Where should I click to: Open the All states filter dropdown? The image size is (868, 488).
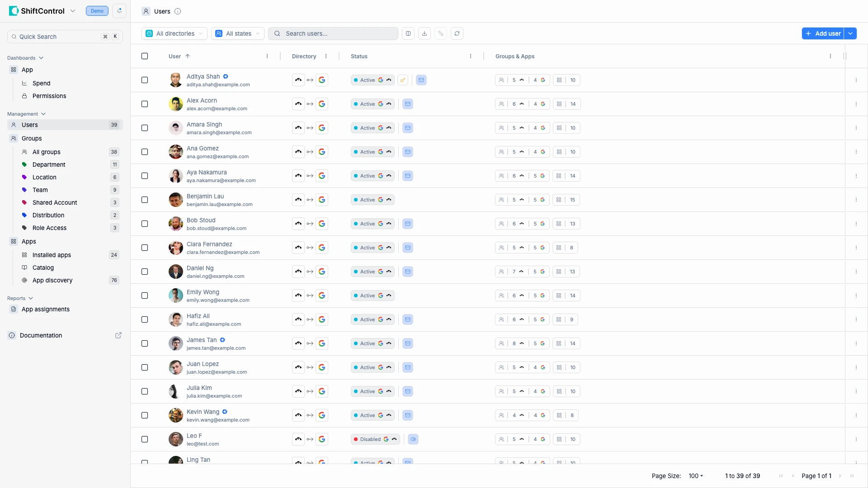[x=237, y=33]
